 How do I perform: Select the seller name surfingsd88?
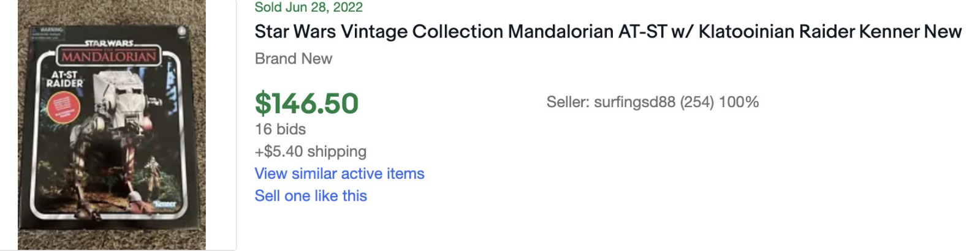[x=634, y=102]
